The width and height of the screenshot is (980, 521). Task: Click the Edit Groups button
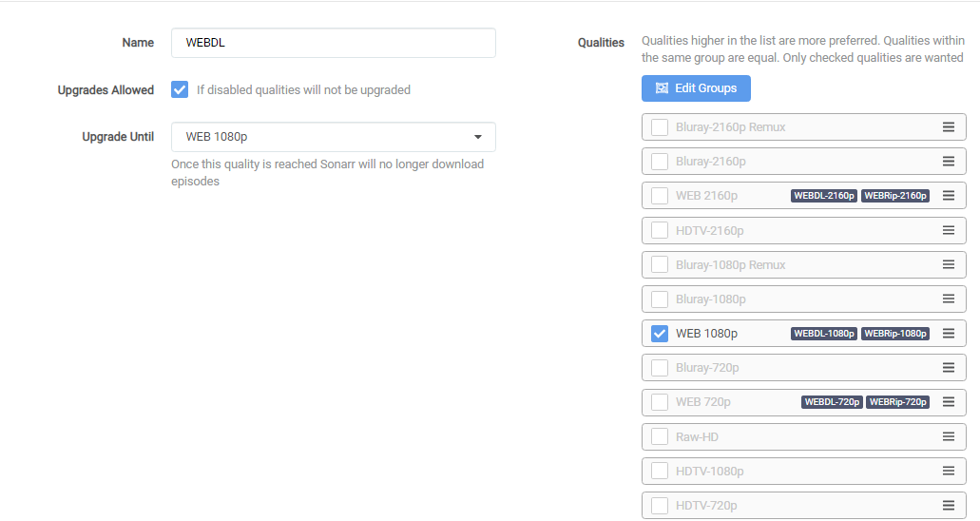[x=696, y=88]
